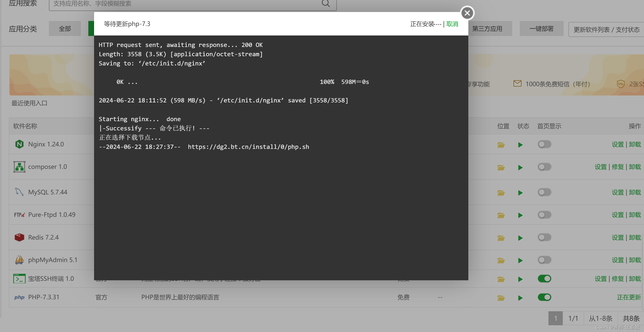Click the 宝塔SSH终端 status play icon
The width and height of the screenshot is (644, 332).
click(x=520, y=279)
